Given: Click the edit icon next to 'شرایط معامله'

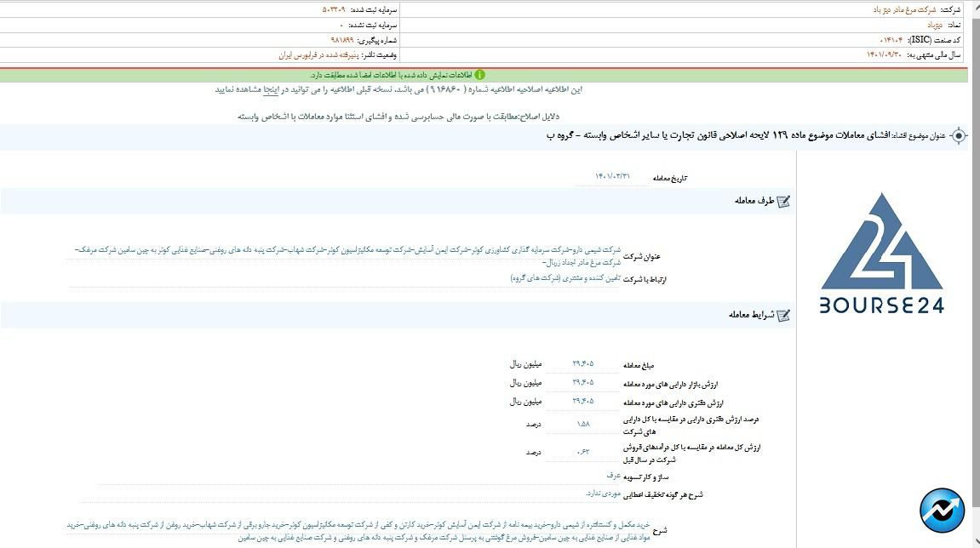Looking at the screenshot, I should tap(783, 316).
